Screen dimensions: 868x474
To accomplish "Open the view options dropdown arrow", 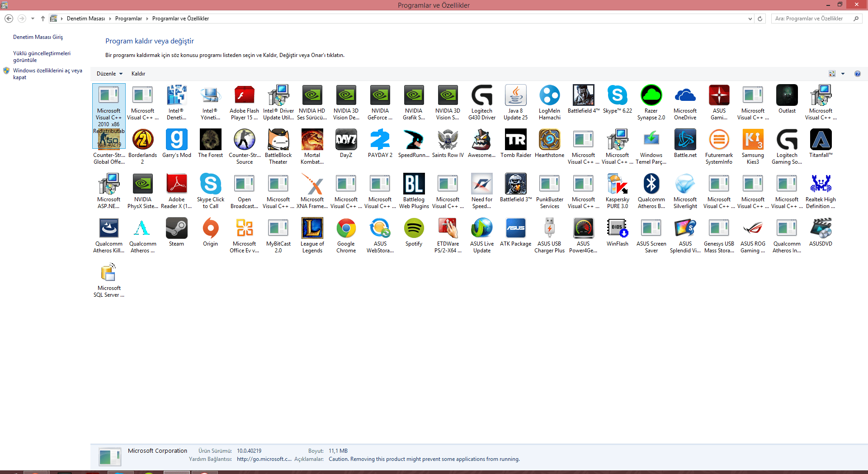I will (843, 74).
